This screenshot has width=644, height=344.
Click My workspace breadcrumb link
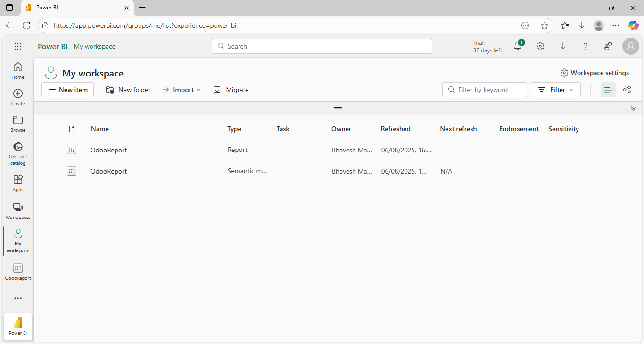(95, 46)
